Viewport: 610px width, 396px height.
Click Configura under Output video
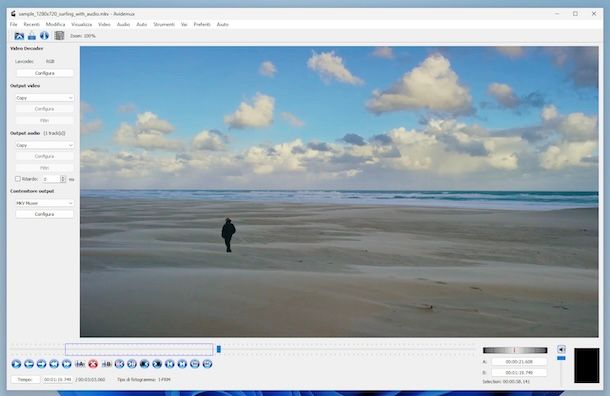pyautogui.click(x=44, y=109)
